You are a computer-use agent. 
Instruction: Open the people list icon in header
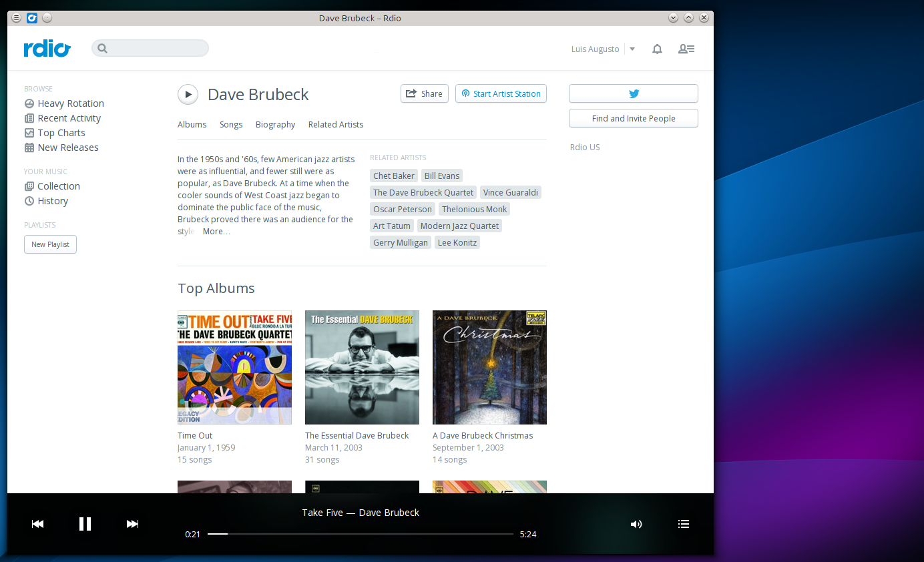686,49
